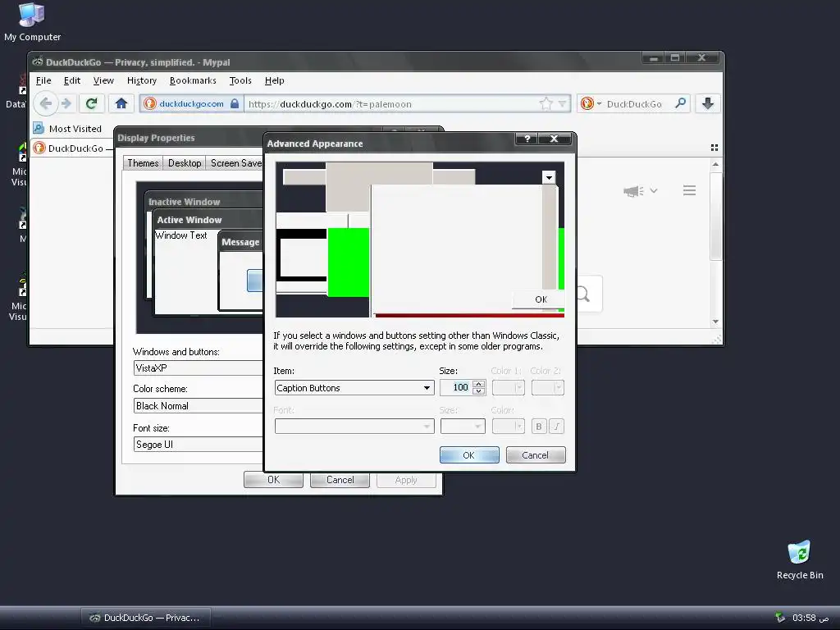Click the page search magnifier beside the dialog
This screenshot has height=630, width=840.
pos(583,294)
